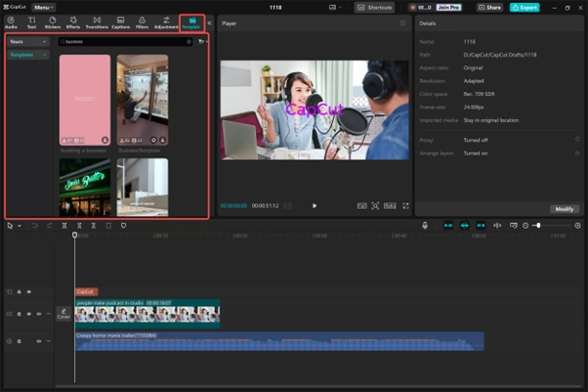Undo the last action
Image resolution: width=588 pixels, height=392 pixels.
coord(35,225)
